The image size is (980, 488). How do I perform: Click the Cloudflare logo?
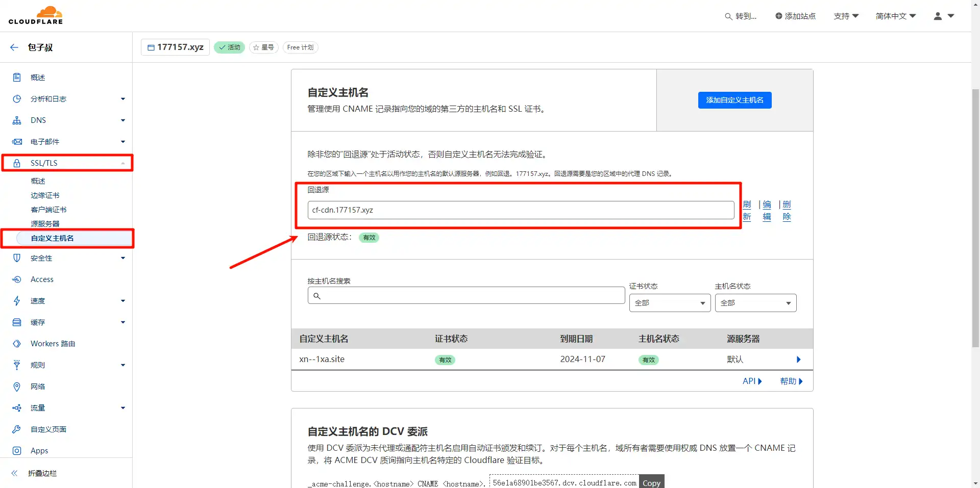36,15
